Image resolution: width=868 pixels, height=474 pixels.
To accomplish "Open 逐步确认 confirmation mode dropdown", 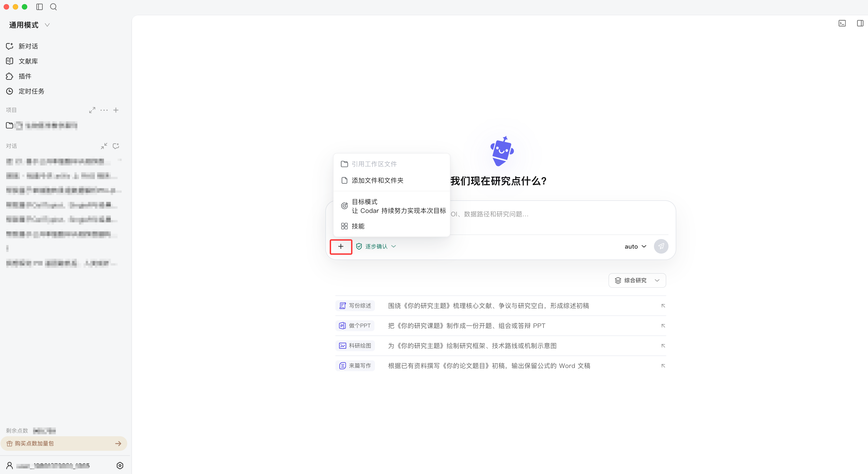I will point(376,247).
